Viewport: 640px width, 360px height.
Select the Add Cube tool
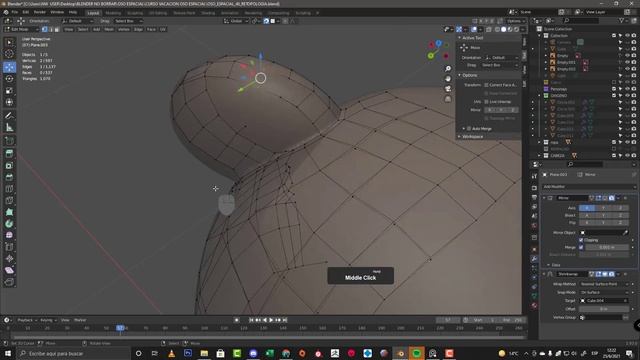(9, 141)
